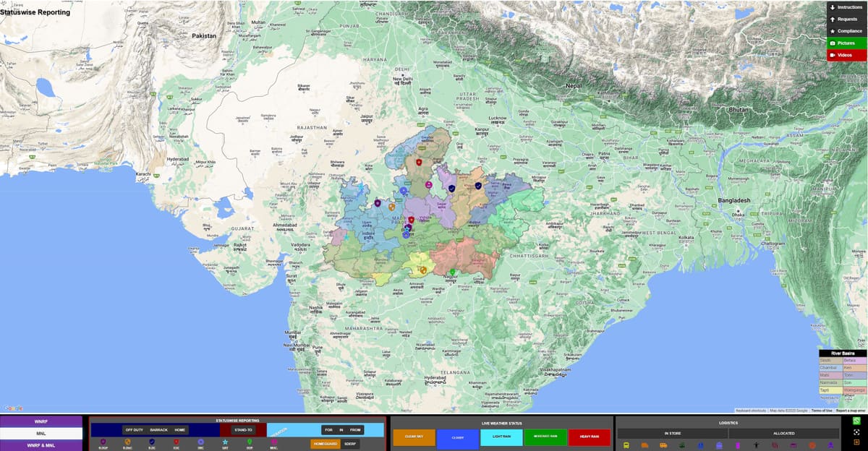Click the orange logout icon
The width and height of the screenshot is (868, 451).
click(856, 442)
